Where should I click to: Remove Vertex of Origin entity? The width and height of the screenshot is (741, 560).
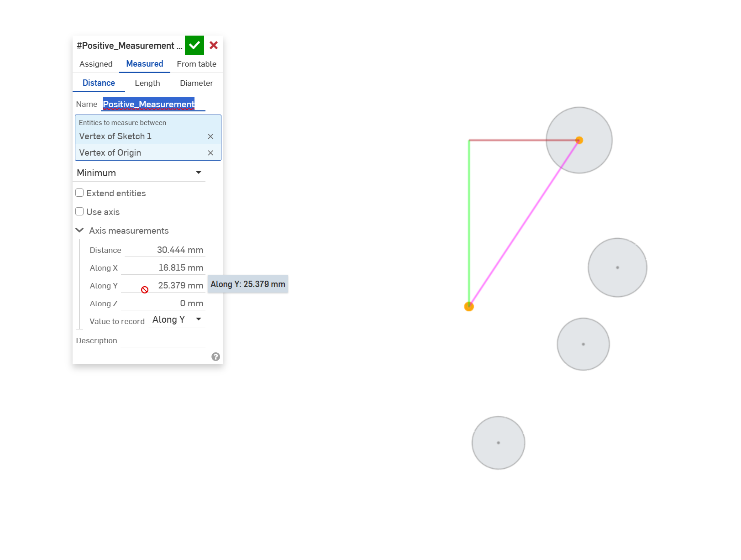tap(210, 153)
